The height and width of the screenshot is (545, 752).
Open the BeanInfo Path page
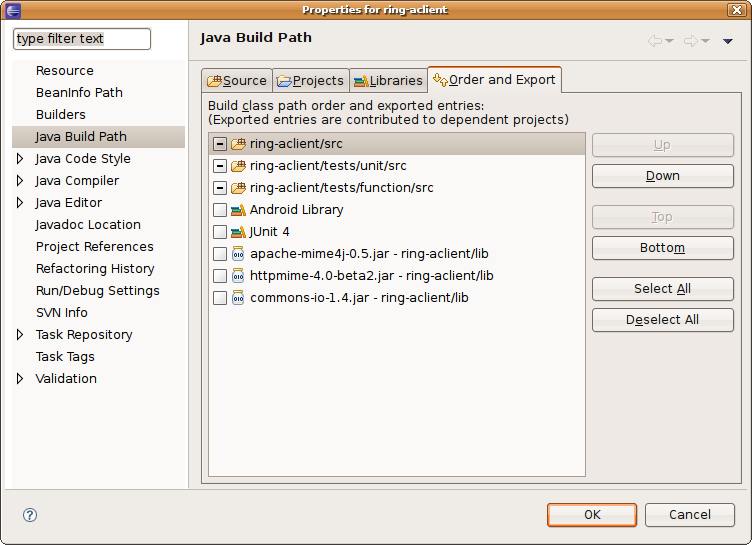click(79, 93)
